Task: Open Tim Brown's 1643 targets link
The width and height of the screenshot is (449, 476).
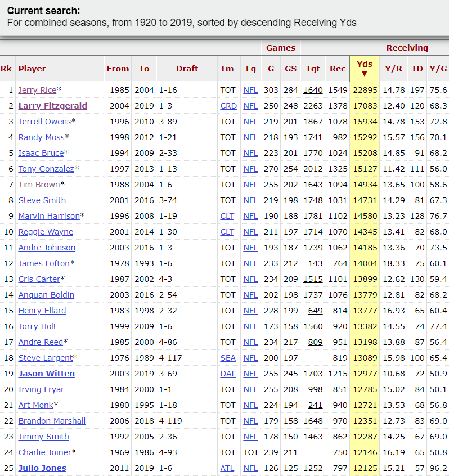Action: 313,185
